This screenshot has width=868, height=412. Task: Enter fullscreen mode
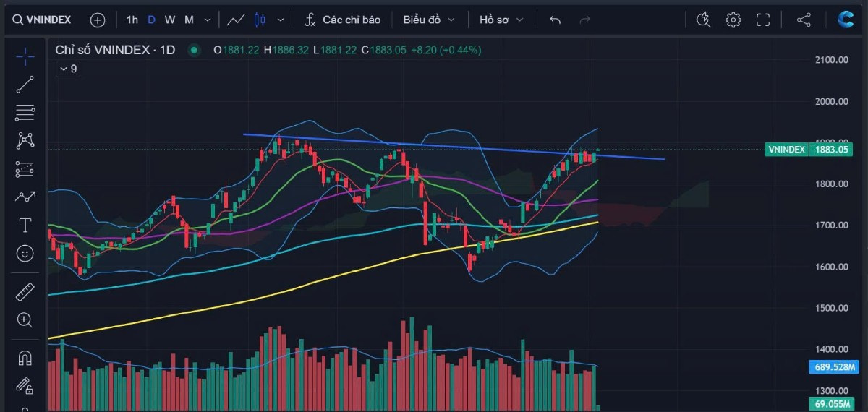coord(762,20)
